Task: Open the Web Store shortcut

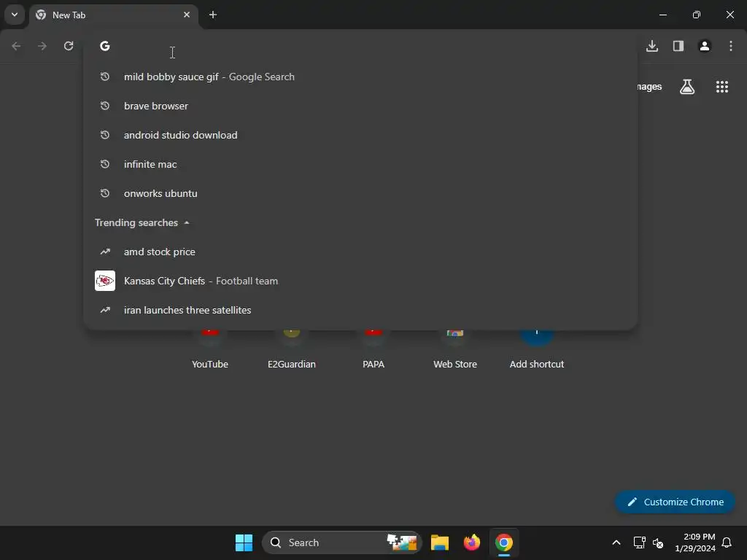Action: 455,350
